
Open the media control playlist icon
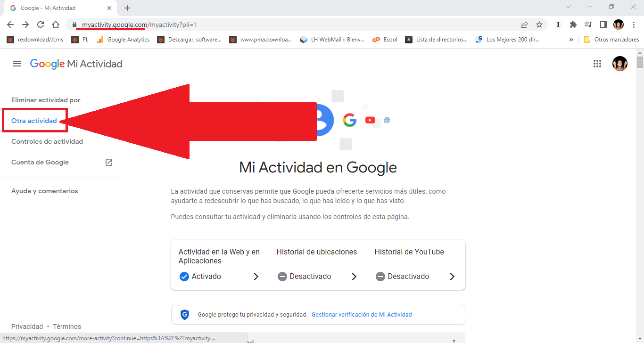tap(588, 24)
